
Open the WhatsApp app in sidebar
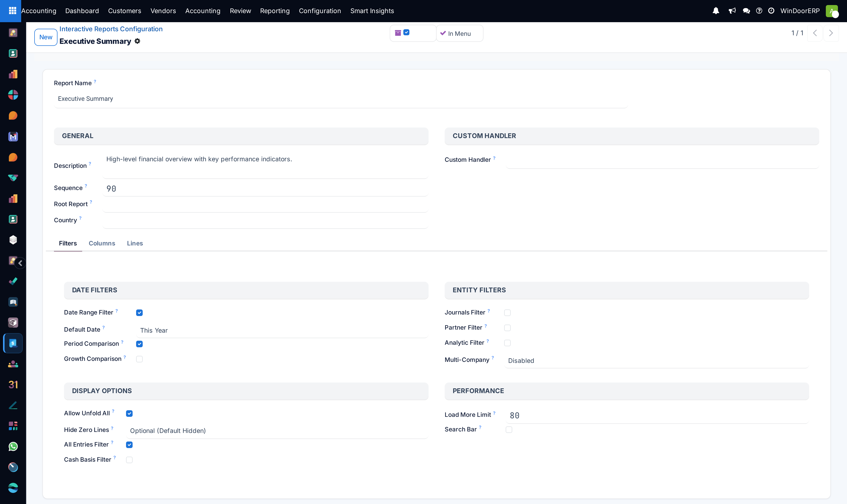13,447
